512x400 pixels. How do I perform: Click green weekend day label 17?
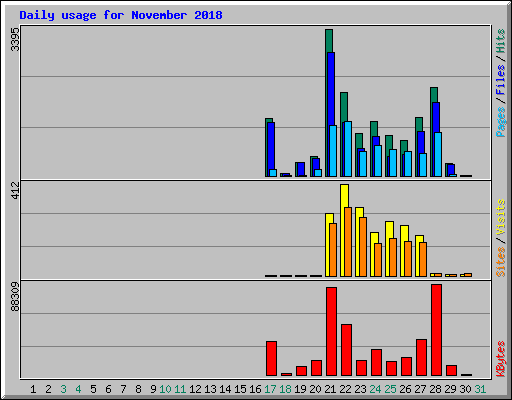270,389
